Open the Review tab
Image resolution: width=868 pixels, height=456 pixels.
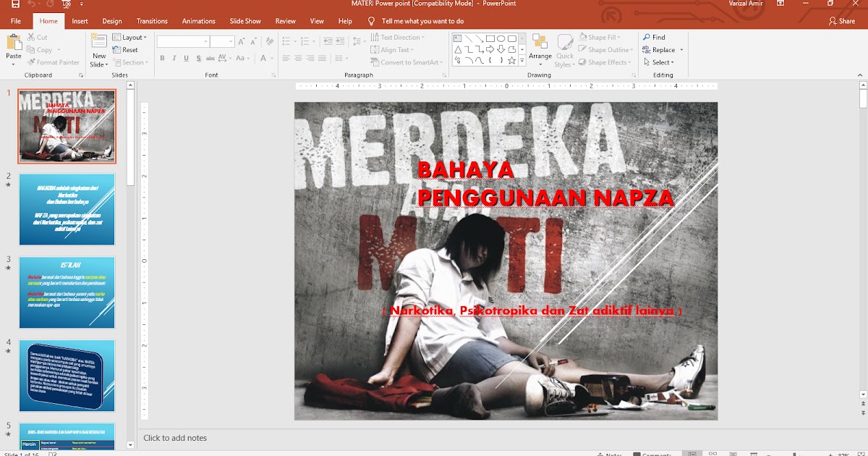click(x=286, y=21)
